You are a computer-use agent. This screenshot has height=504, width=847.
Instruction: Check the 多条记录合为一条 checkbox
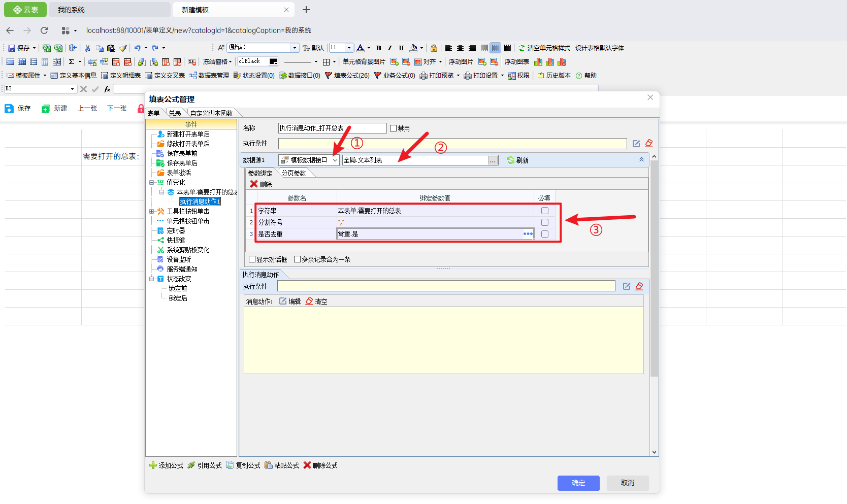298,259
